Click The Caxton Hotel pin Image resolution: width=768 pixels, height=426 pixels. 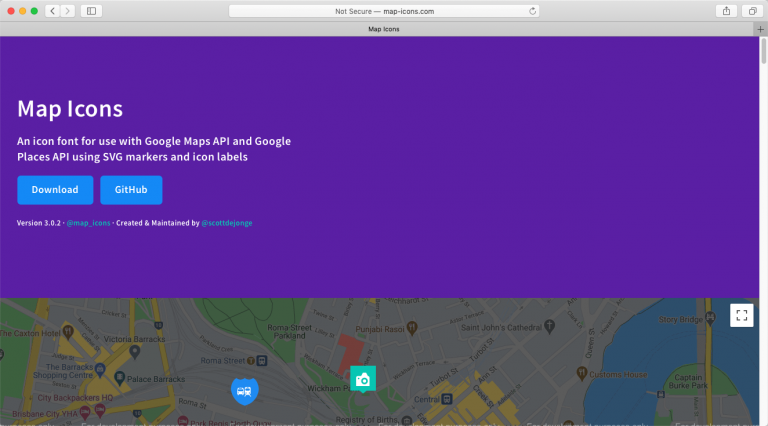tap(68, 332)
